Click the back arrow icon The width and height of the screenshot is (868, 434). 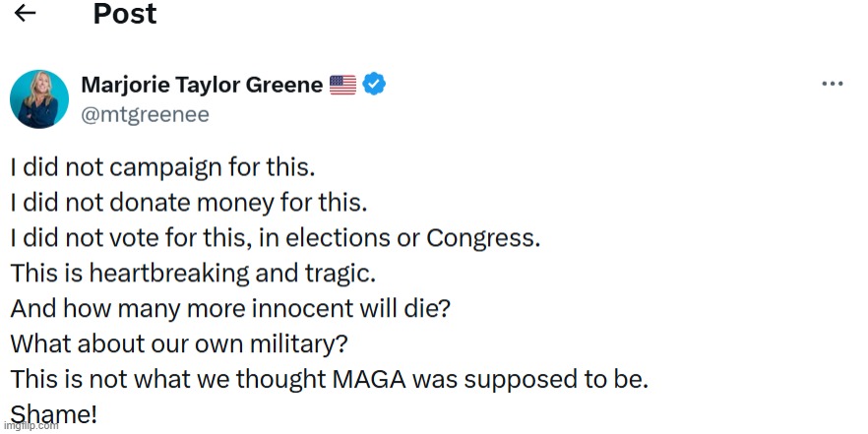(26, 14)
